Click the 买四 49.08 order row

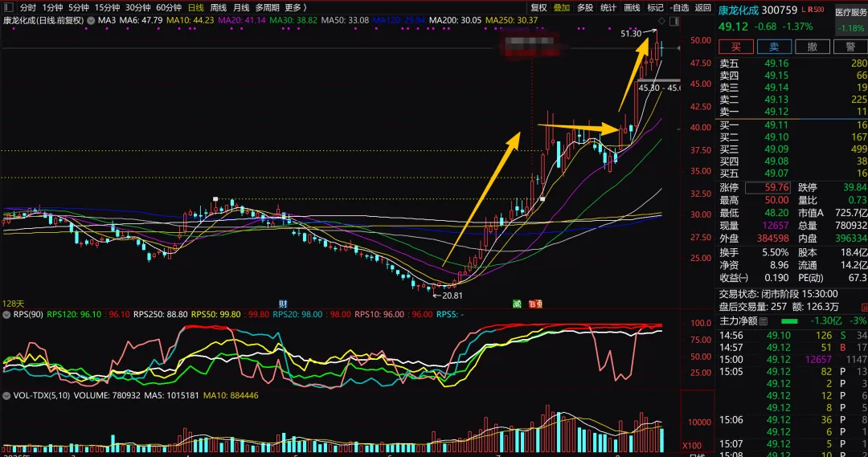[x=792, y=161]
